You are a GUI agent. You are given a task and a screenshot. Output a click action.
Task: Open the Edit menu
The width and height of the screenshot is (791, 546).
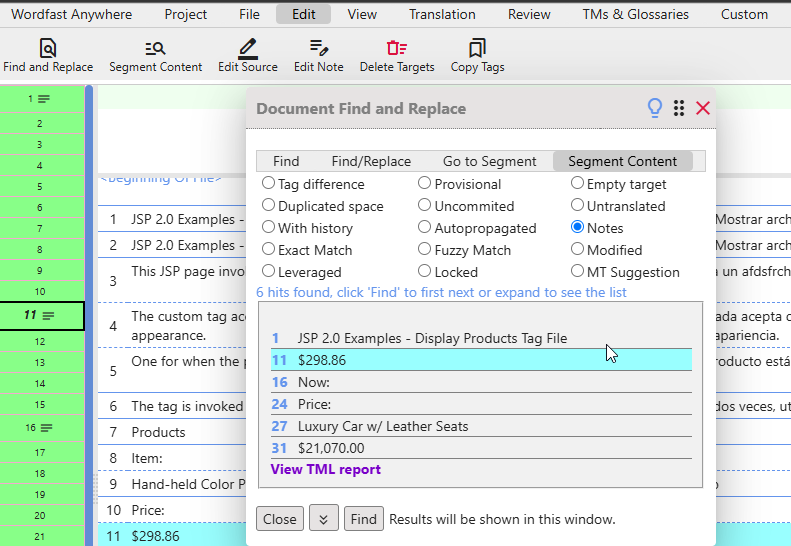coord(304,14)
